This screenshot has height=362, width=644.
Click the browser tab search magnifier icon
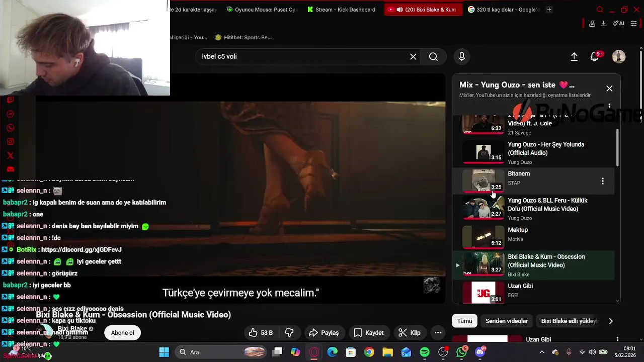tap(599, 10)
